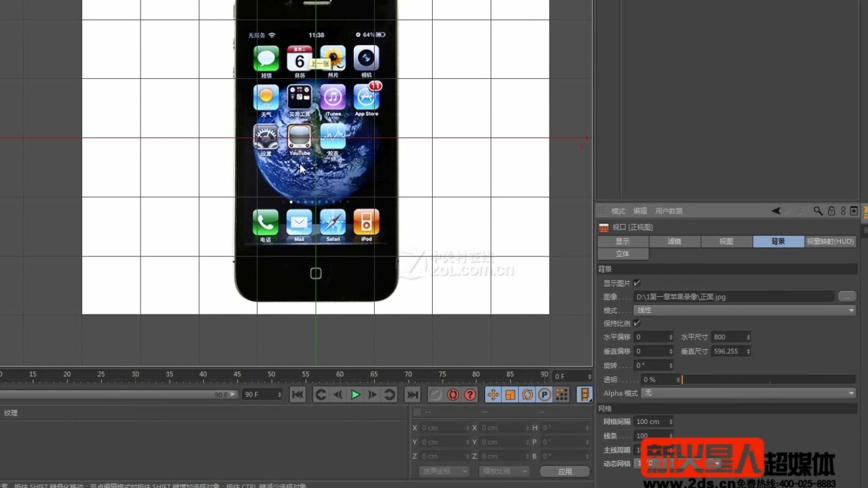Toggle rotation keyframe recording icon

click(x=528, y=395)
